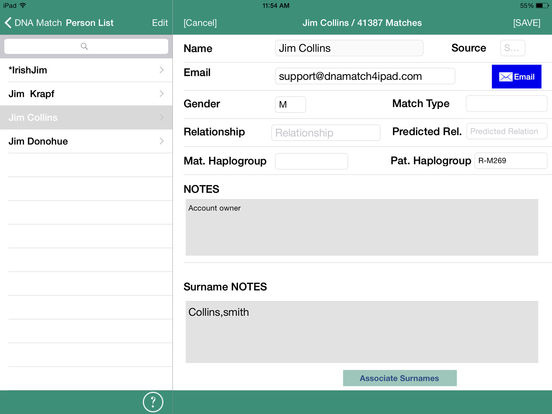552x414 pixels.
Task: Tap Edit in the person list header
Action: click(x=160, y=23)
